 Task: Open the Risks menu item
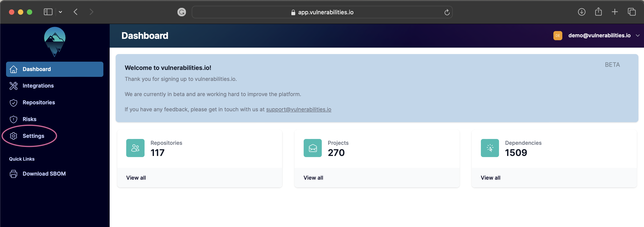click(55, 119)
